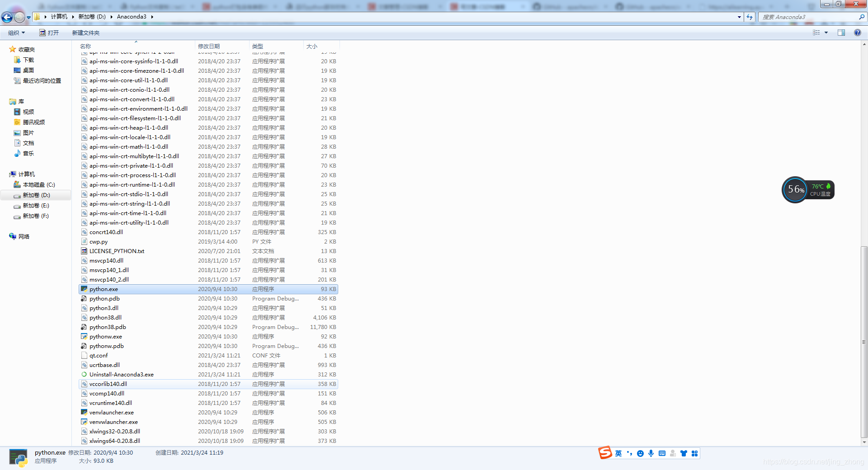This screenshot has height=470, width=868.
Task: Click the scrollbar down arrow
Action: tap(864, 442)
